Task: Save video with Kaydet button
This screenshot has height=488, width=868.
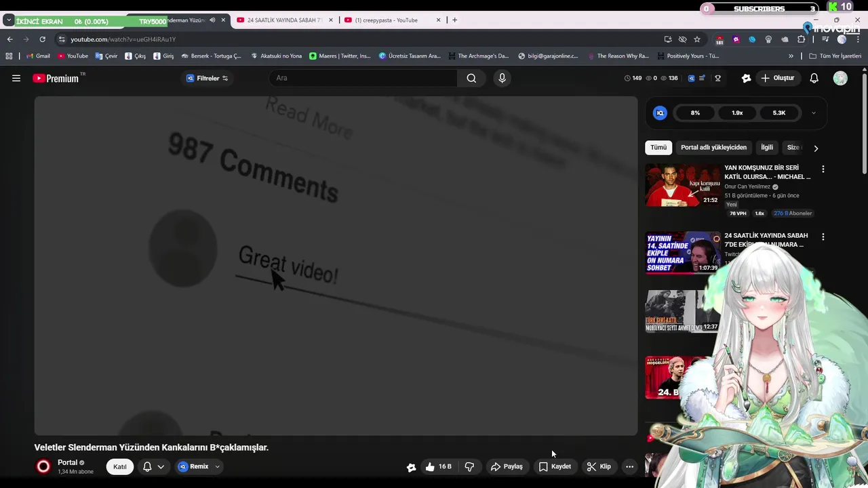Action: tap(555, 466)
